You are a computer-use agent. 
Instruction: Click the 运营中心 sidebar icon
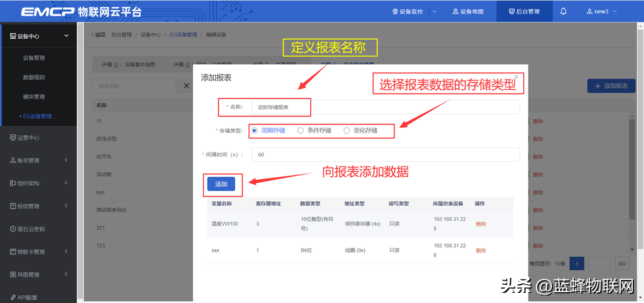point(13,138)
